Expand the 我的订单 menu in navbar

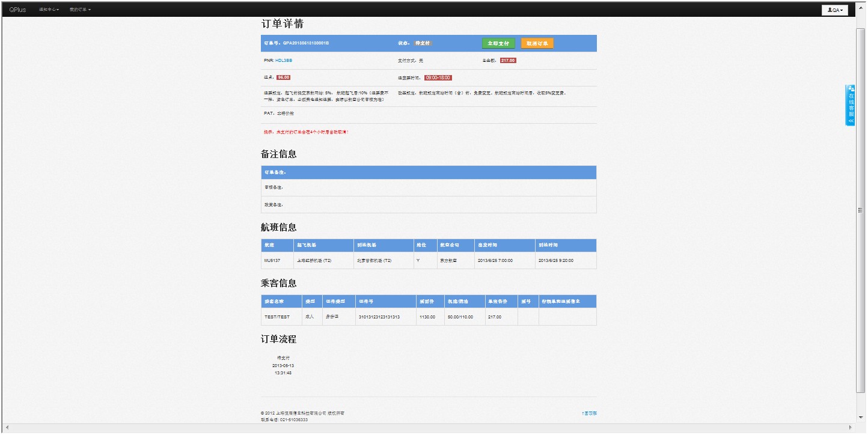coord(80,10)
